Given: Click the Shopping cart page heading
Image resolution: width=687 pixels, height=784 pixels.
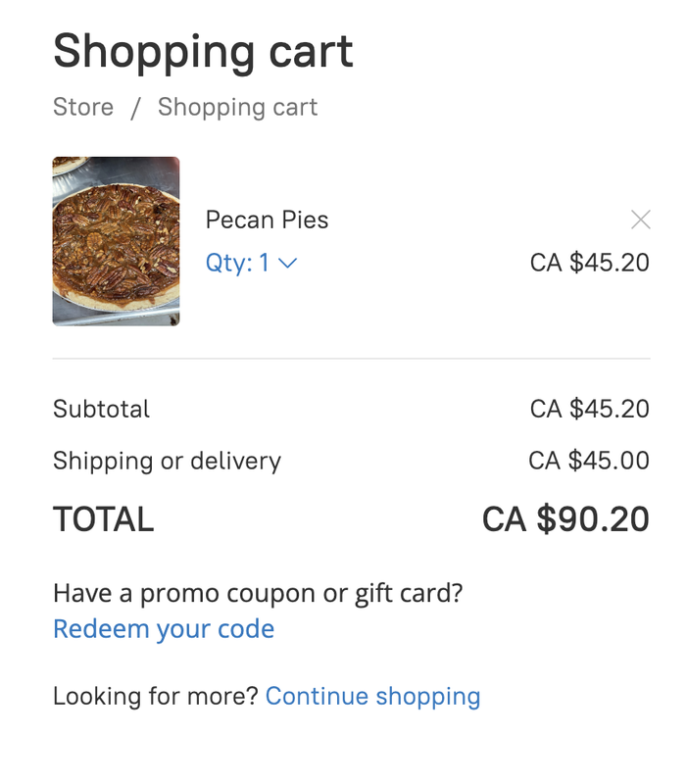Looking at the screenshot, I should (x=203, y=51).
